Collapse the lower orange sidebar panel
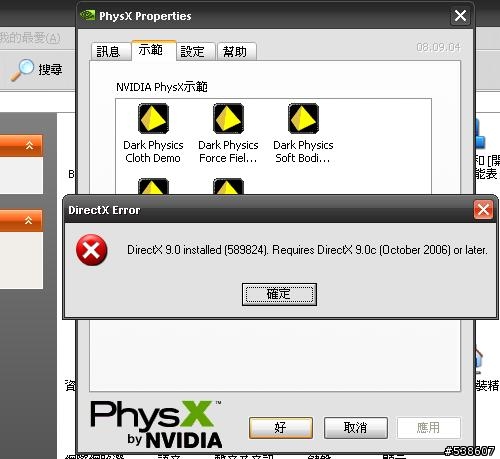 point(29,220)
